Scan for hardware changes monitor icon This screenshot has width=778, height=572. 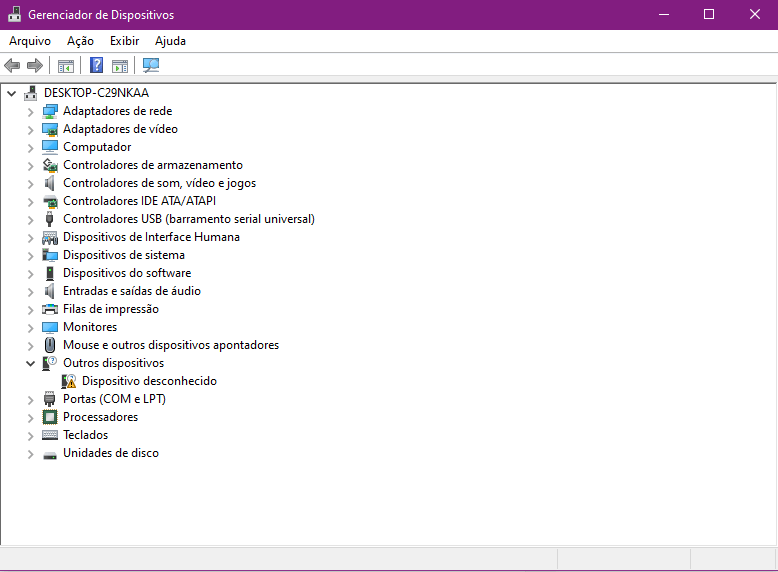coord(151,65)
